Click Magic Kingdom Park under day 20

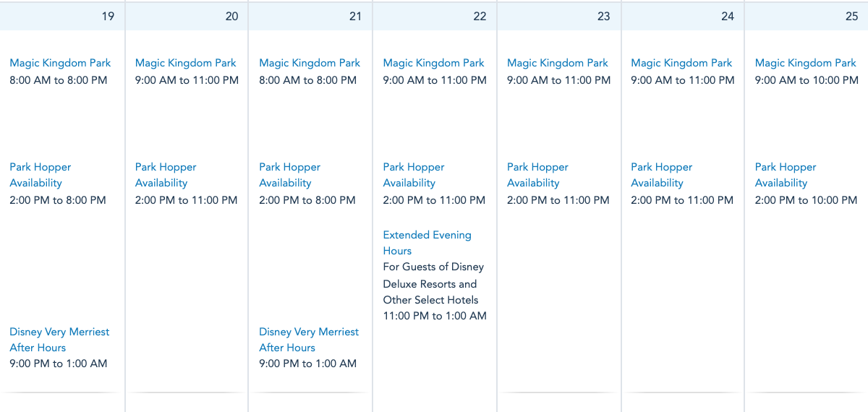coord(186,64)
